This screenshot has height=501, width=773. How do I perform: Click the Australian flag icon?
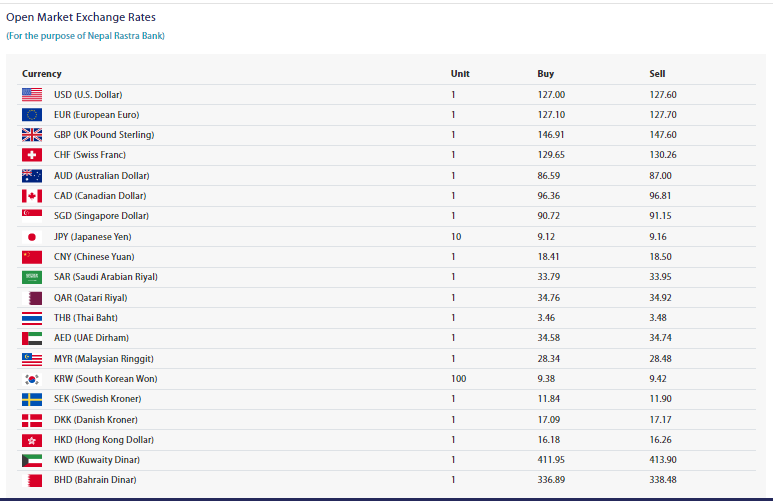[x=32, y=175]
